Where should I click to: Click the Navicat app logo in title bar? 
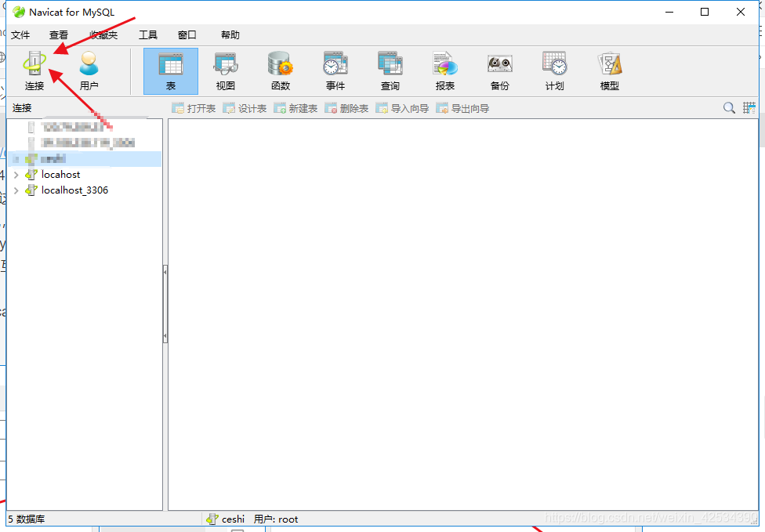(x=19, y=12)
